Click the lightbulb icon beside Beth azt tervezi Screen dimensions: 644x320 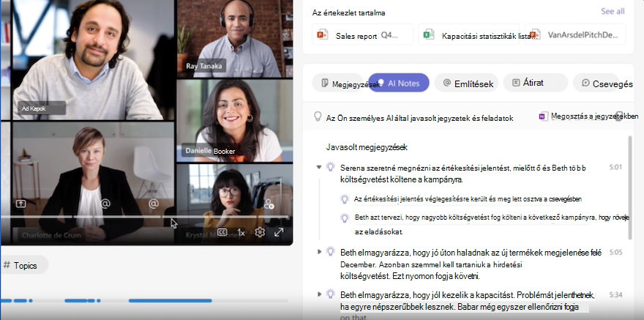(345, 217)
